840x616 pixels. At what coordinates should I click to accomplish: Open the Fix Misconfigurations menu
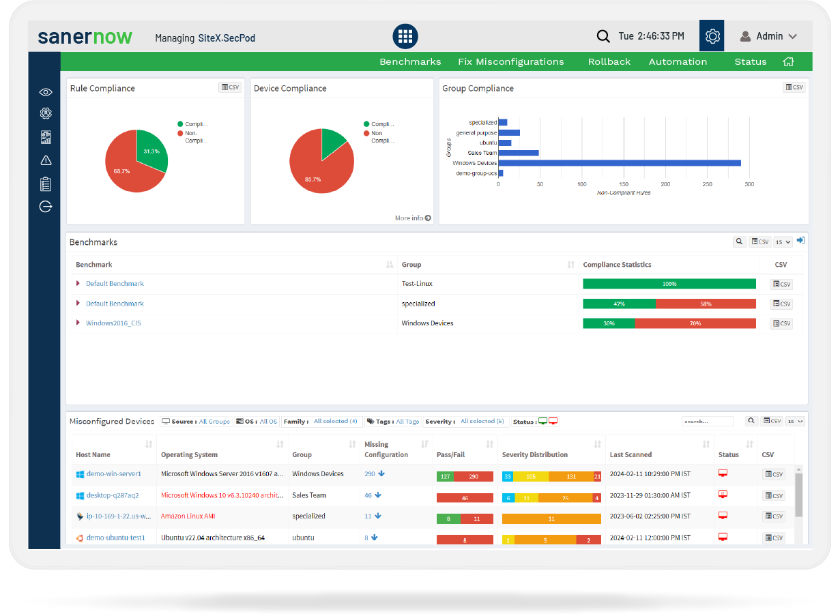510,61
